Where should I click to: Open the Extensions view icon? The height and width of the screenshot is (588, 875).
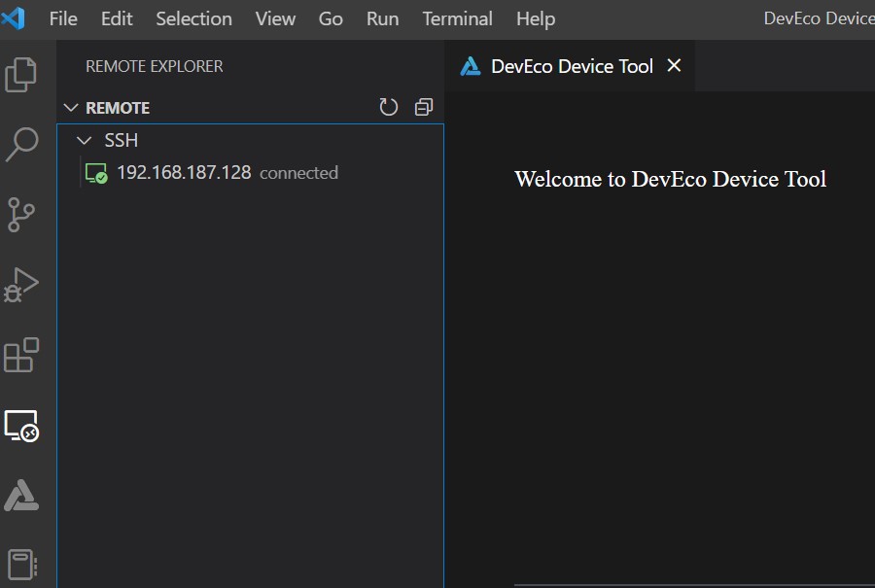tap(21, 355)
